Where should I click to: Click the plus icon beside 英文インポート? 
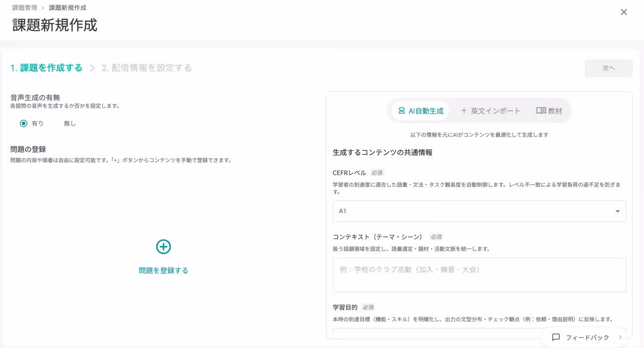click(464, 110)
